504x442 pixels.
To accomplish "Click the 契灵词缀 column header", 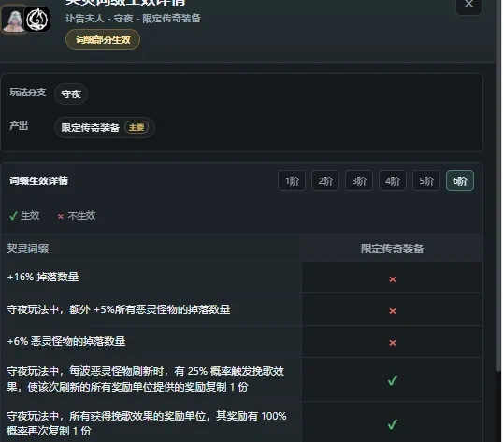I will [28, 249].
